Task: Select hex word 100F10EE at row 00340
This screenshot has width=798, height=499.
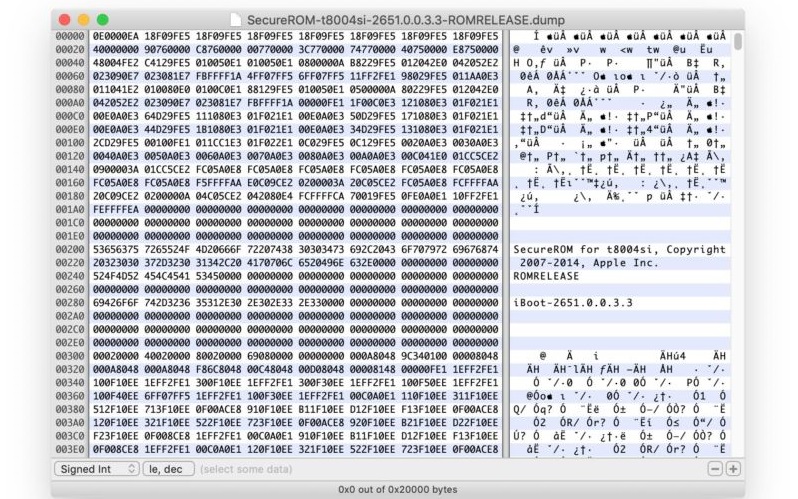Action: tap(116, 382)
